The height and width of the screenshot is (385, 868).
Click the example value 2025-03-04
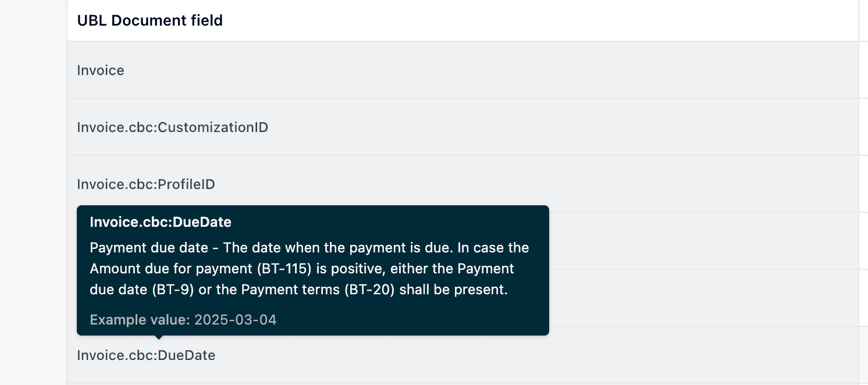235,319
